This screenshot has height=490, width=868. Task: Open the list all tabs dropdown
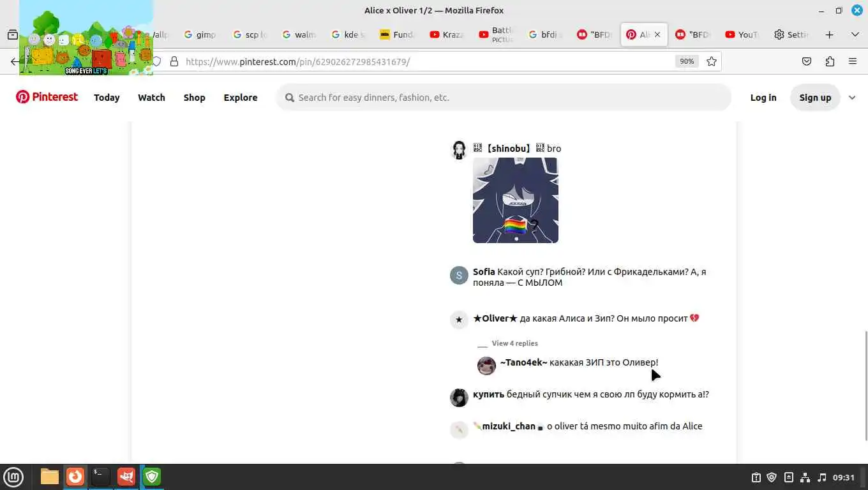click(855, 34)
